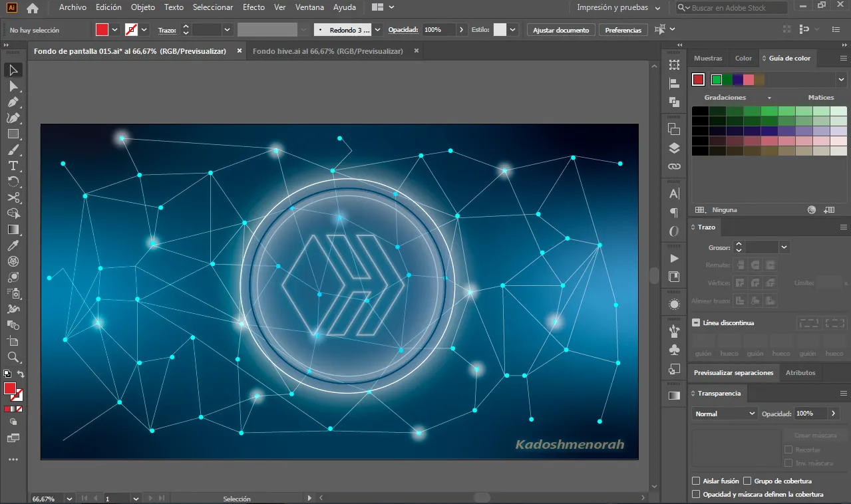Viewport: 851px width, 504px height.
Task: Select the Paintbrush tool
Action: (13, 150)
